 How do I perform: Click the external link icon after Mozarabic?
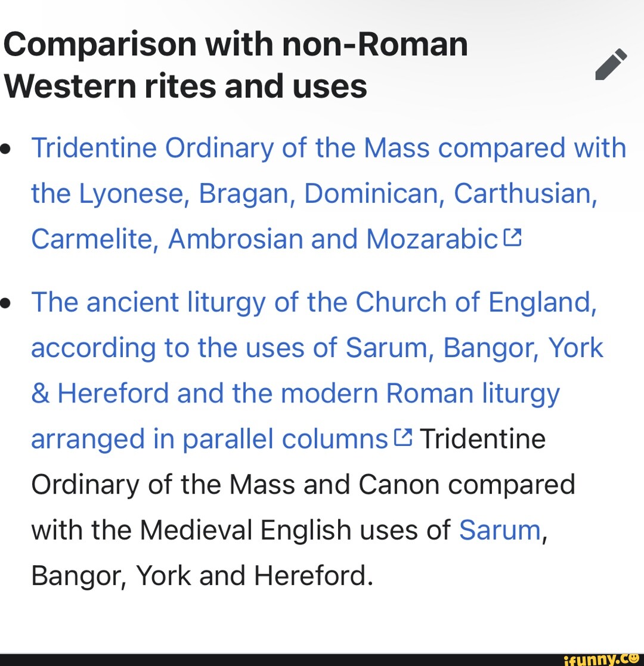513,237
